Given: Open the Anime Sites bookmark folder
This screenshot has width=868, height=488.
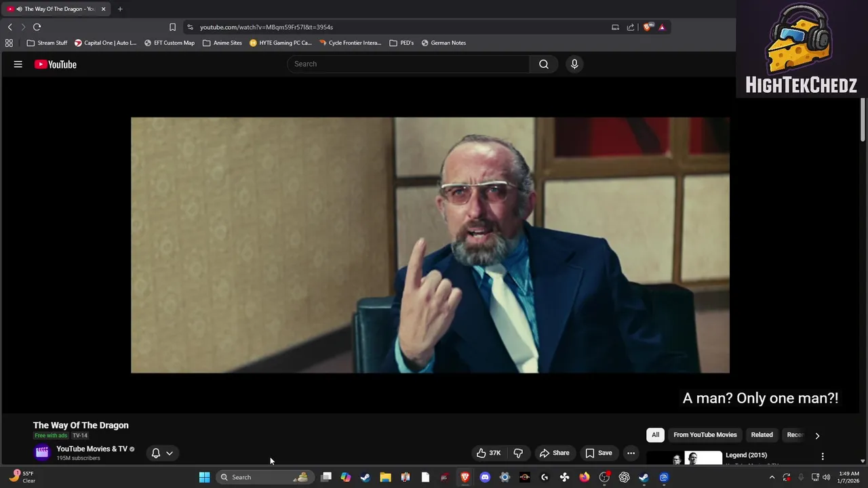Looking at the screenshot, I should coord(222,43).
